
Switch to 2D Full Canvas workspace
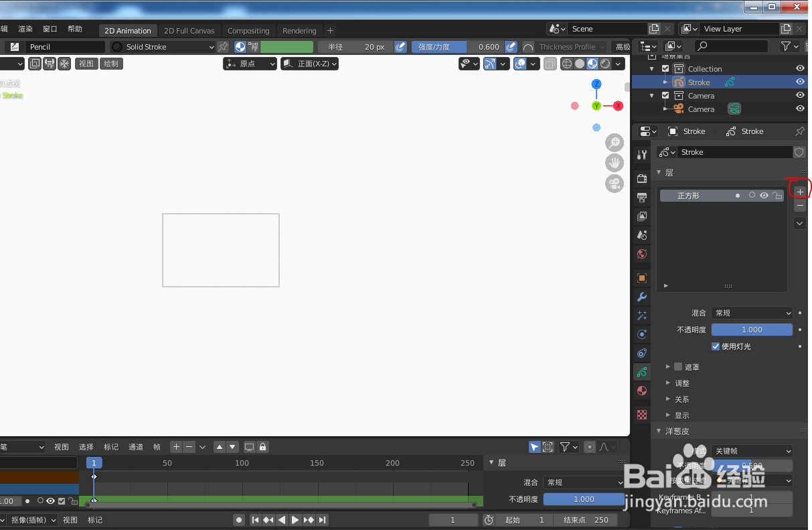tap(189, 31)
